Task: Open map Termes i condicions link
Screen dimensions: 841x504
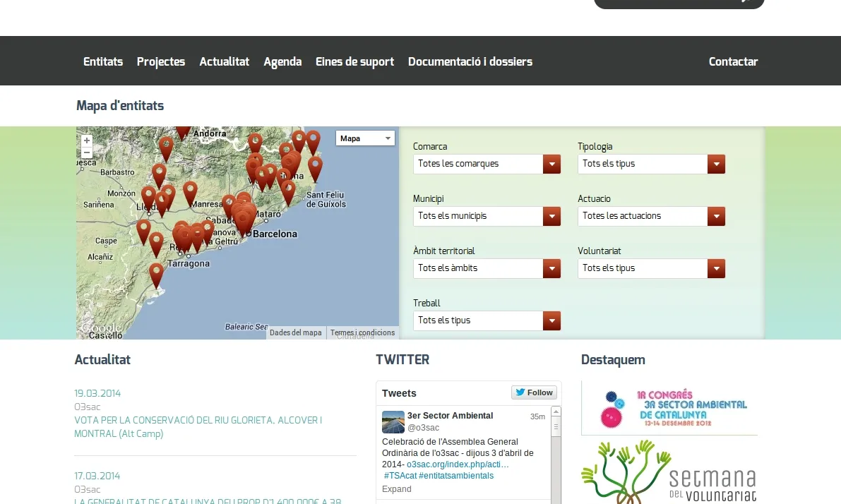Action: tap(362, 332)
